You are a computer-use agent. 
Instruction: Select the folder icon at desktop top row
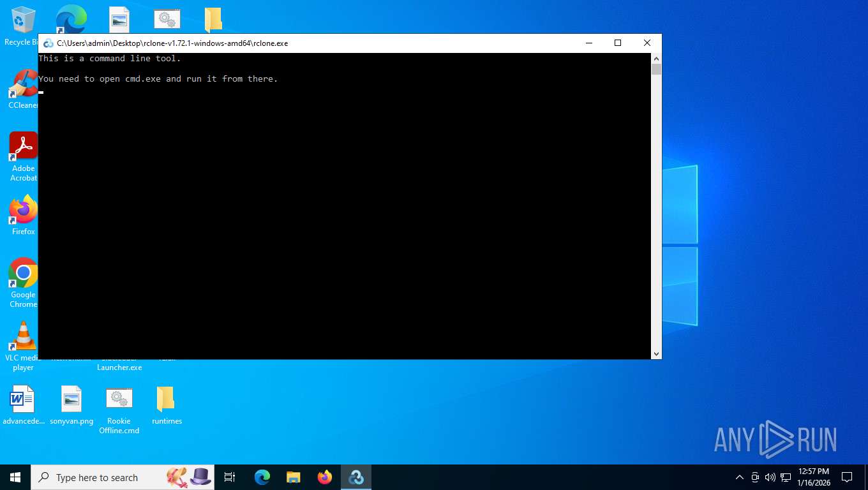click(213, 20)
